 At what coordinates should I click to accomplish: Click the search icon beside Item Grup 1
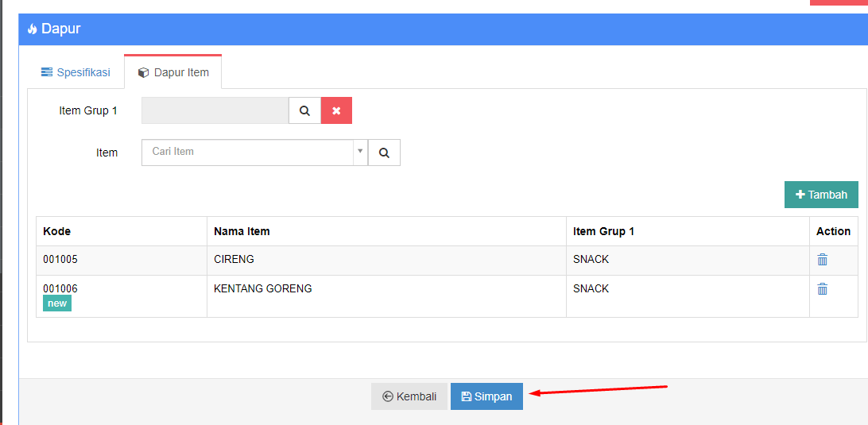(x=304, y=110)
